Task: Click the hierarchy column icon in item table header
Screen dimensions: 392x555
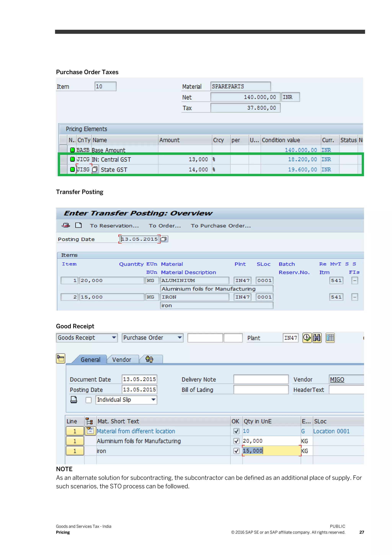Action: click(90, 421)
